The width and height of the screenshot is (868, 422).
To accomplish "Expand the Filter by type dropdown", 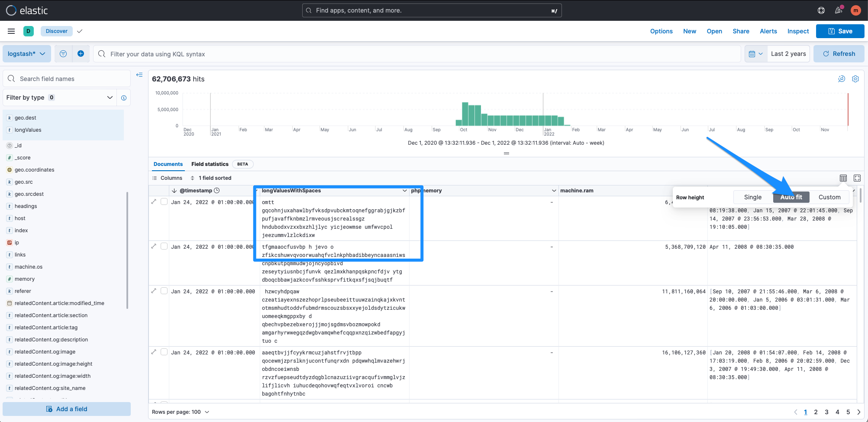I will point(60,97).
